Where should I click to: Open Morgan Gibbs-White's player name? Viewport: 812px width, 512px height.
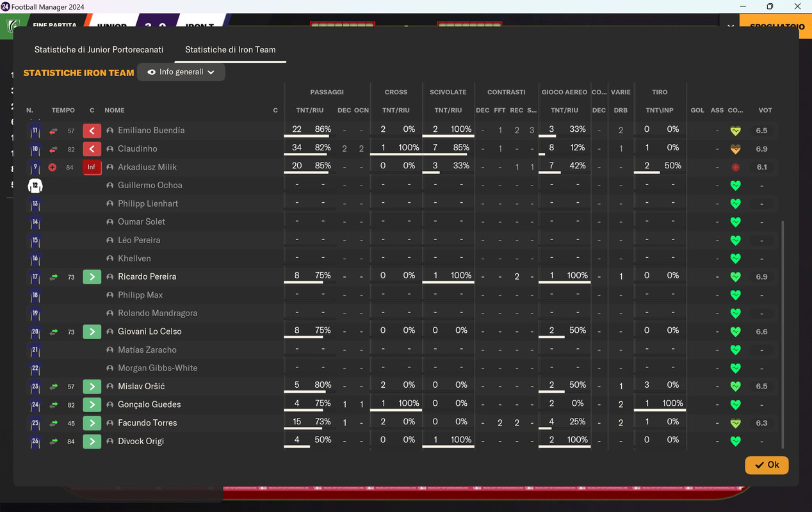click(158, 368)
